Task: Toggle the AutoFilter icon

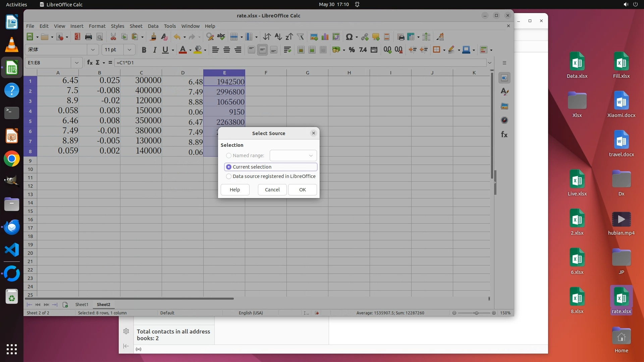Action: click(300, 37)
